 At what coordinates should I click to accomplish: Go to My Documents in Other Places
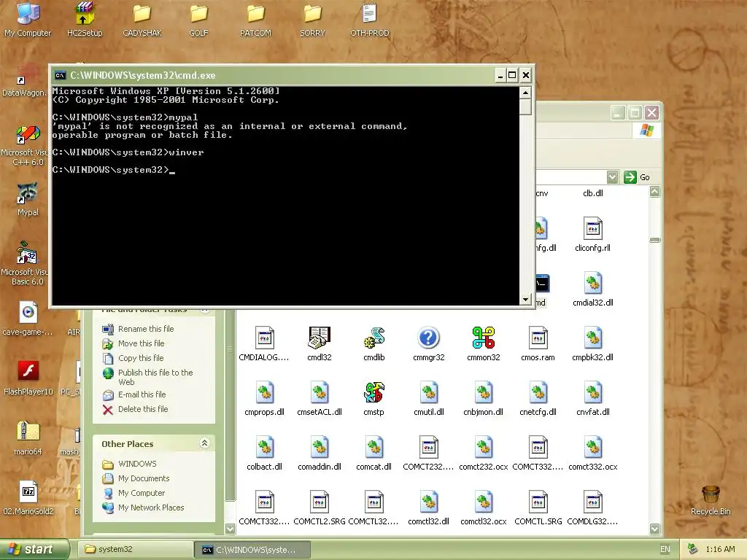[x=144, y=478]
